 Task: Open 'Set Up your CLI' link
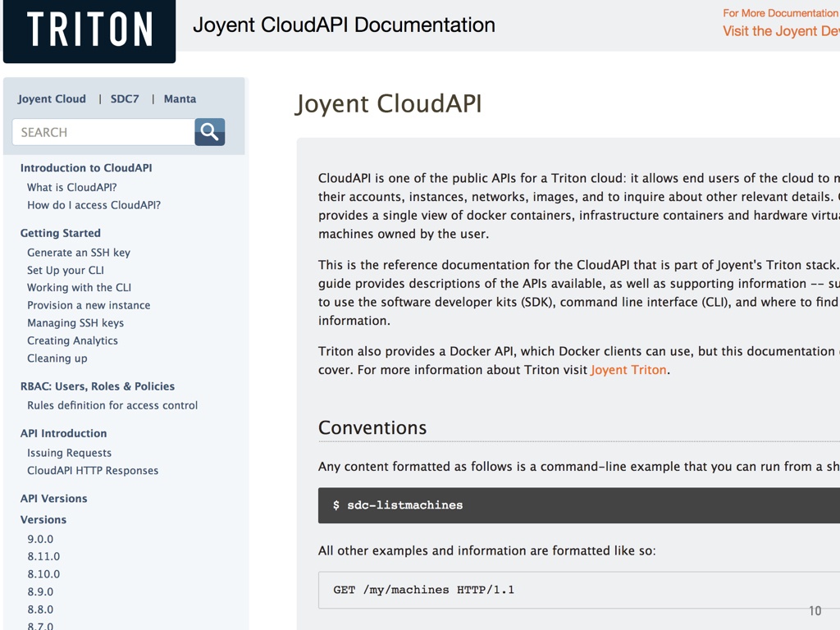(66, 270)
